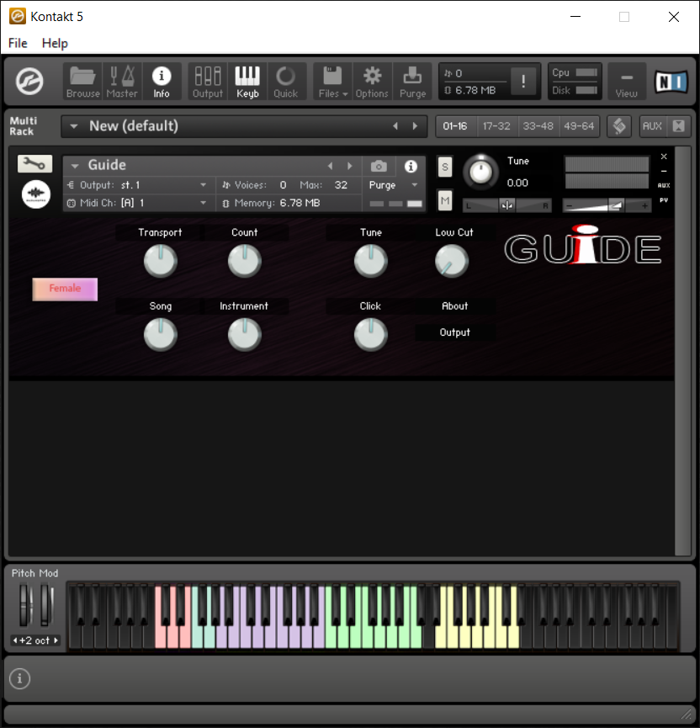Open the Midi Ch channel dropdown
The width and height of the screenshot is (700, 728).
tap(203, 203)
